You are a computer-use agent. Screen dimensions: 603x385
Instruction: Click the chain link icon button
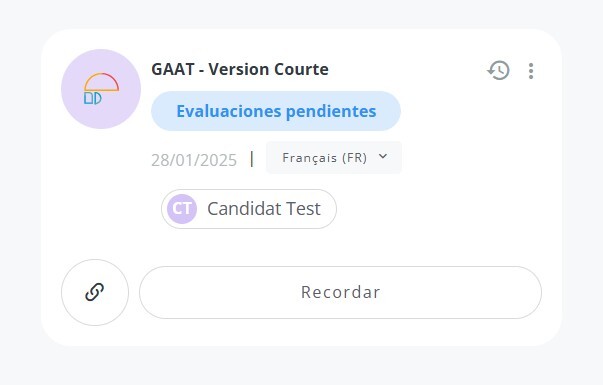pos(95,292)
